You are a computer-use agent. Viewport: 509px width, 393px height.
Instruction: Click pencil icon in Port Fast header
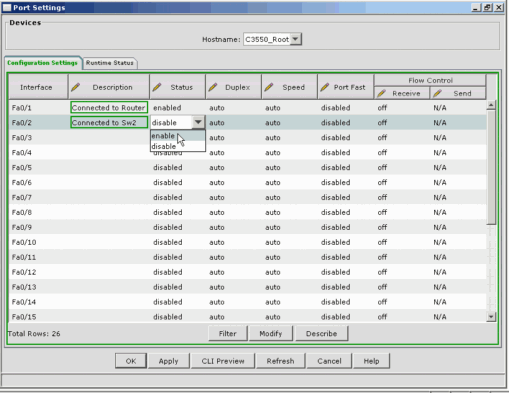325,87
